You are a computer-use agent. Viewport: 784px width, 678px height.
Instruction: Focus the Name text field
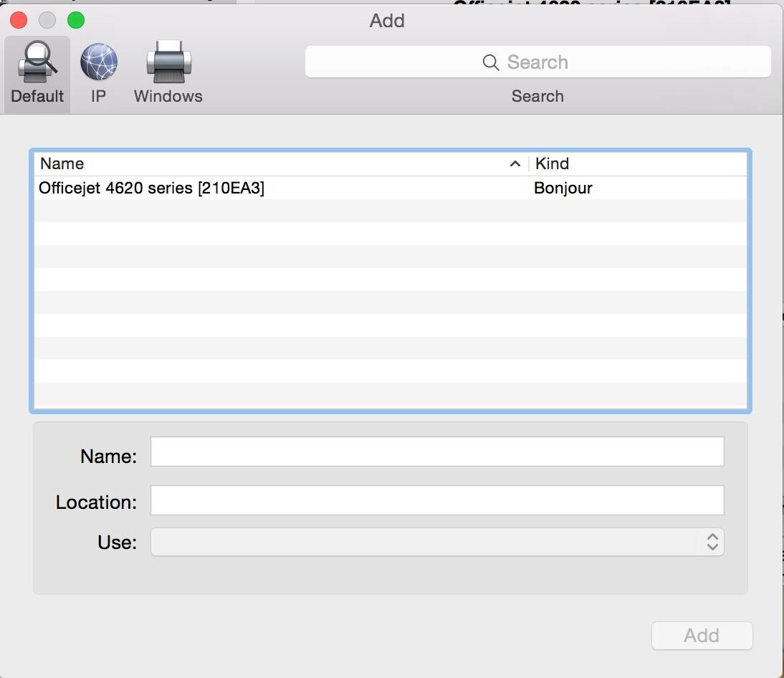pyautogui.click(x=437, y=452)
